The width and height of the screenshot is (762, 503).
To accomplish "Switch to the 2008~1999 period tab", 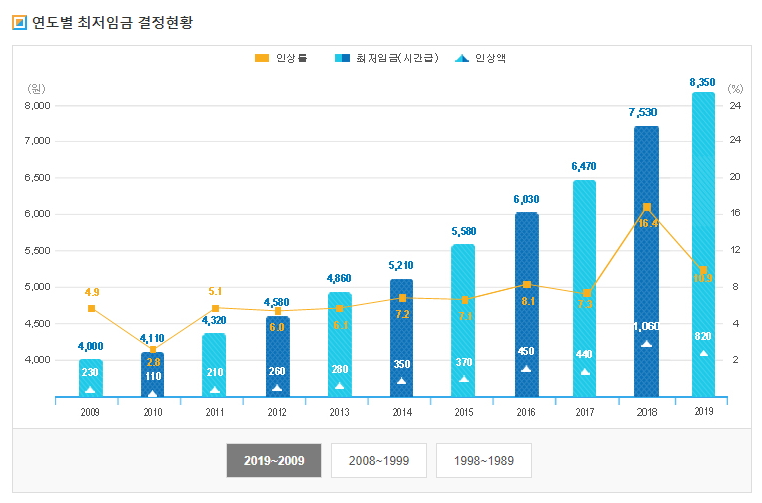I will coord(379,460).
